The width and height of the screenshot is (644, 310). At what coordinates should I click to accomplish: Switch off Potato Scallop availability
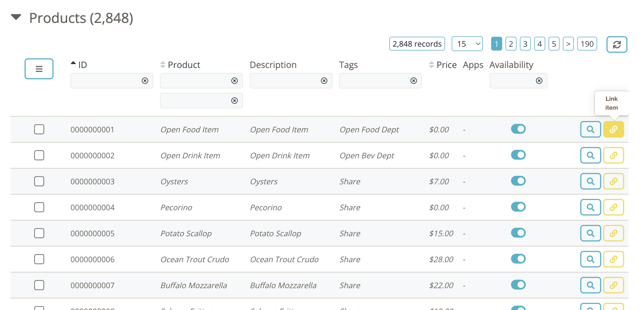pyautogui.click(x=518, y=233)
